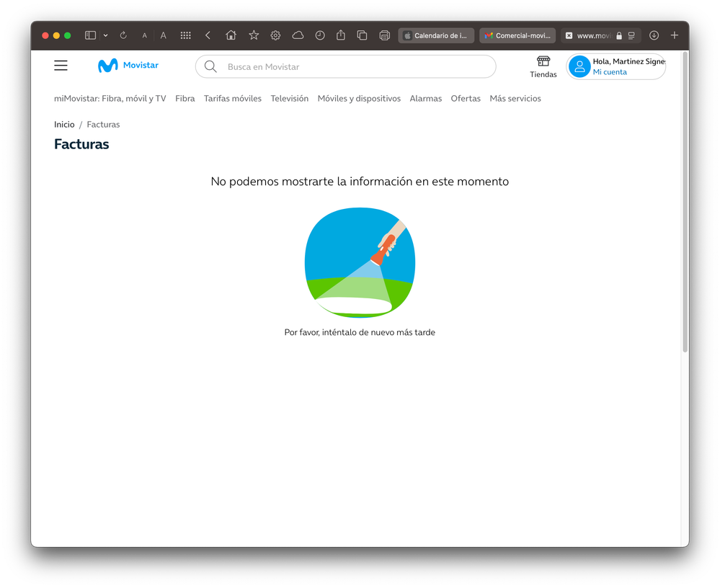Go to Inicio breadcrumb link
Image resolution: width=720 pixels, height=588 pixels.
[64, 125]
